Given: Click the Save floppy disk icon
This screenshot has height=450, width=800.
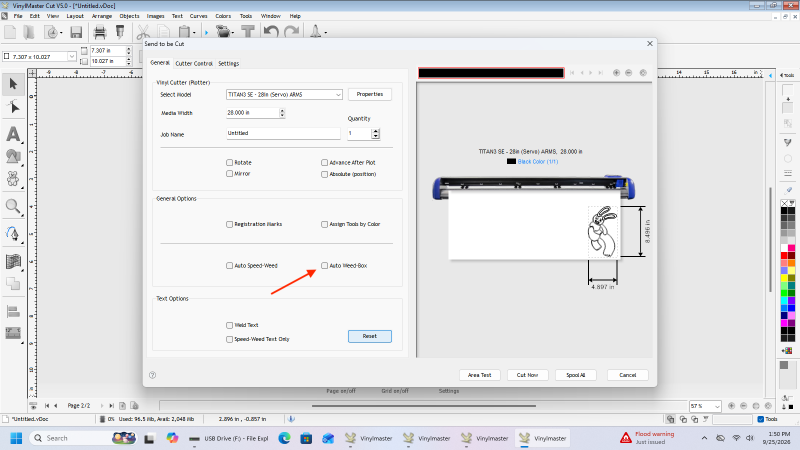Looking at the screenshot, I should pyautogui.click(x=76, y=33).
